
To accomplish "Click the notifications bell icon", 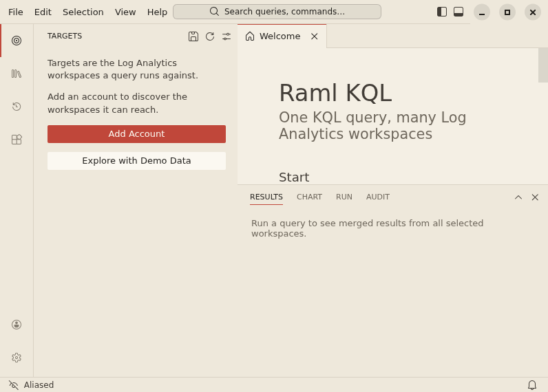I will 532,384.
